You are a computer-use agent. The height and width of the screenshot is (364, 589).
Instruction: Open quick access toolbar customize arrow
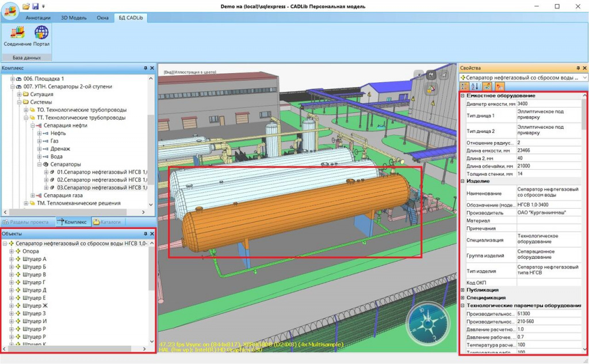click(44, 6)
